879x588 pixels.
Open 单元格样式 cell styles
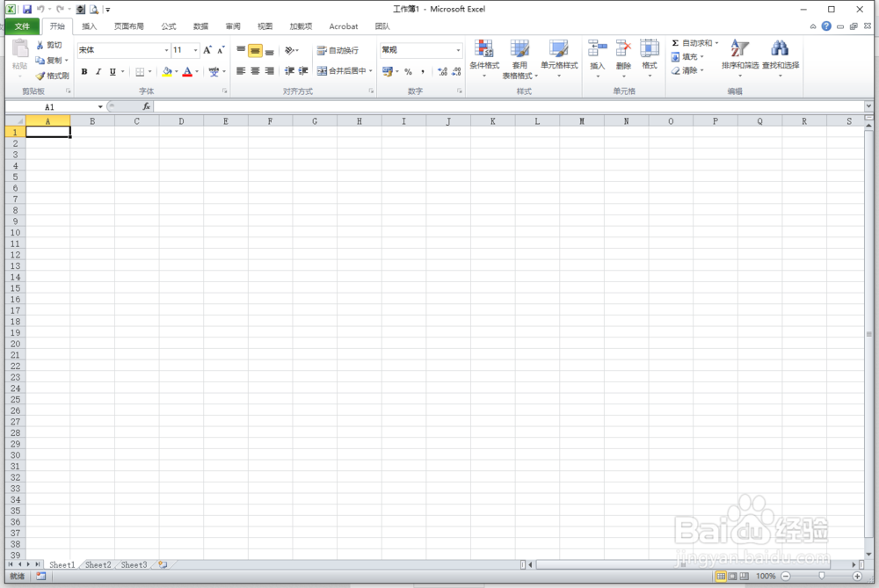tap(559, 58)
